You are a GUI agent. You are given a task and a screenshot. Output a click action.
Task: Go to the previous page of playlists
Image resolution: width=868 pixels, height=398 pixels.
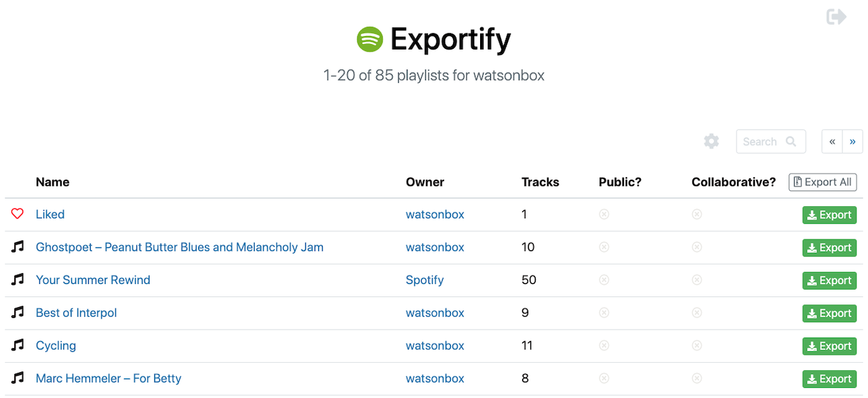click(x=832, y=142)
